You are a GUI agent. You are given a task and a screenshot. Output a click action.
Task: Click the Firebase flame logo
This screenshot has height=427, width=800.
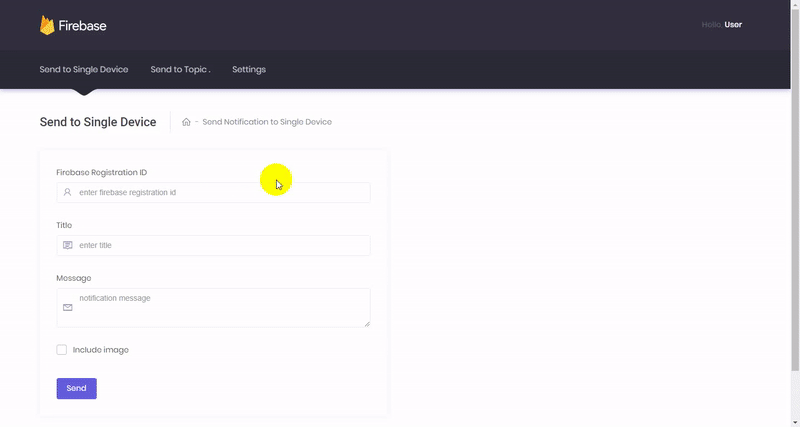pyautogui.click(x=46, y=25)
